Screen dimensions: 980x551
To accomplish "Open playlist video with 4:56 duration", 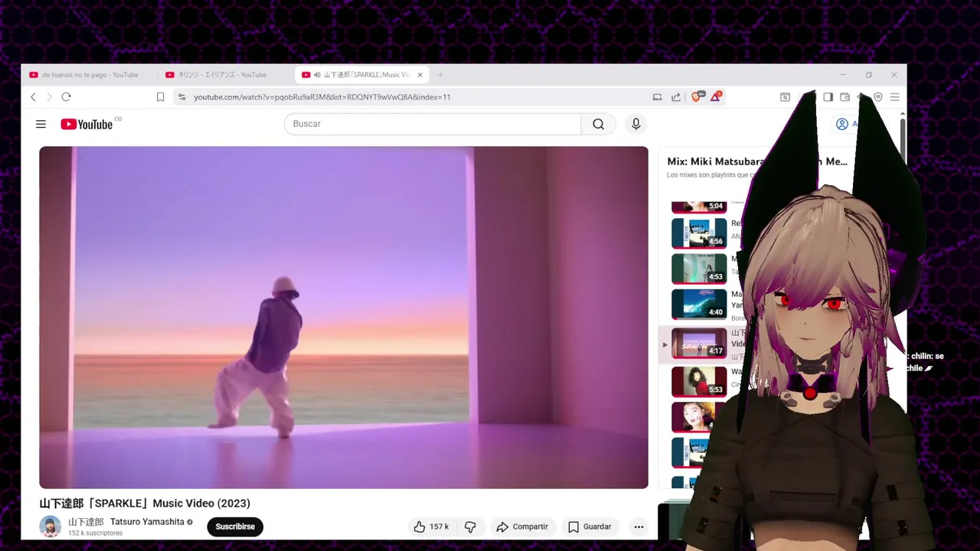I will 699,233.
